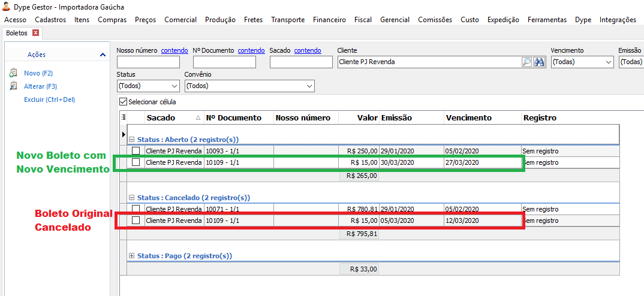Open the Produção menu
The image size is (644, 296).
(x=220, y=20)
